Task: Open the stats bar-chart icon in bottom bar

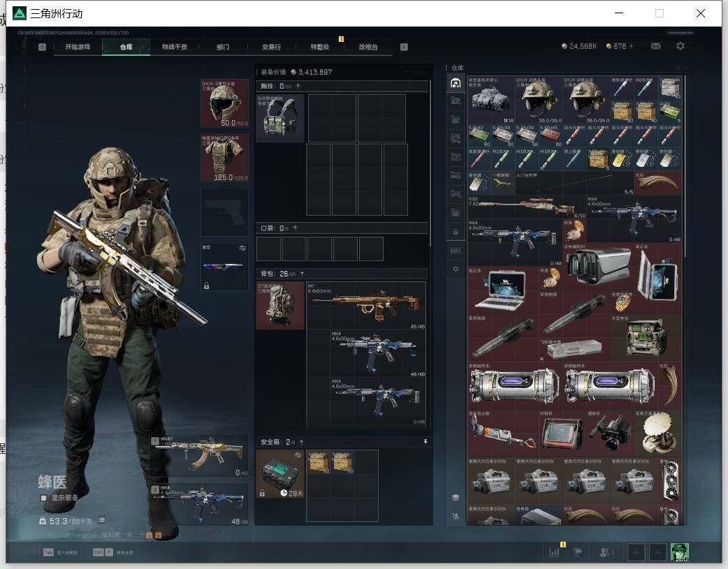Action: coord(554,552)
